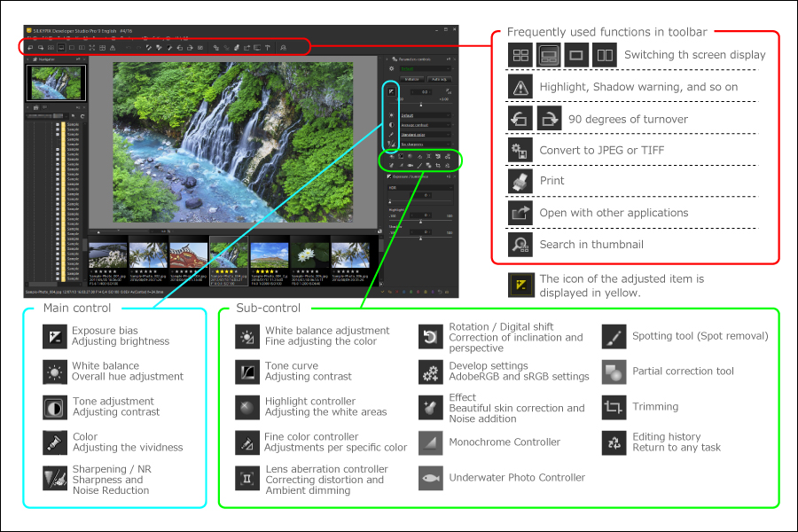Pick the two-pane display icon in legend
This screenshot has width=798, height=532.
tap(605, 55)
